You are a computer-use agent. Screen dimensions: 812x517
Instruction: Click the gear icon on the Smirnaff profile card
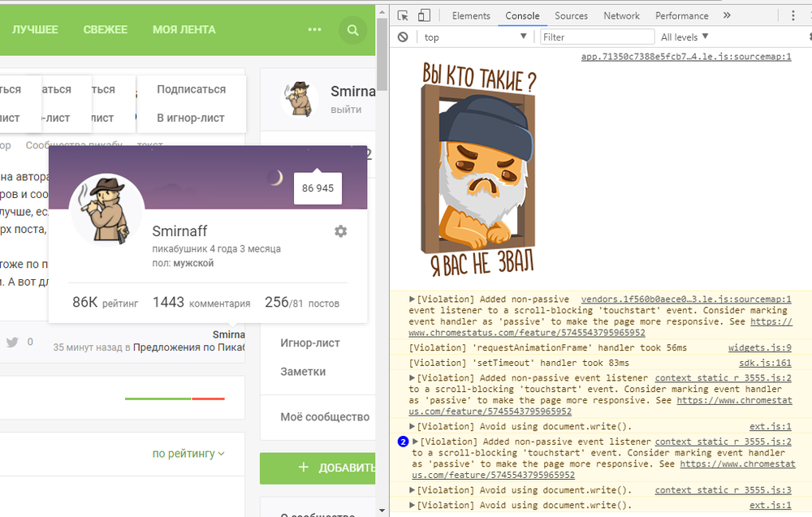[x=340, y=231]
